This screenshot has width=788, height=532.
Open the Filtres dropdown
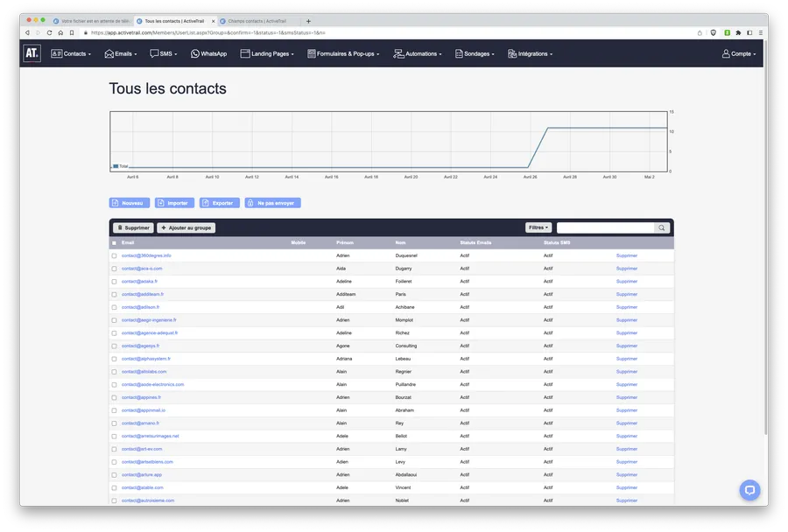pos(538,227)
